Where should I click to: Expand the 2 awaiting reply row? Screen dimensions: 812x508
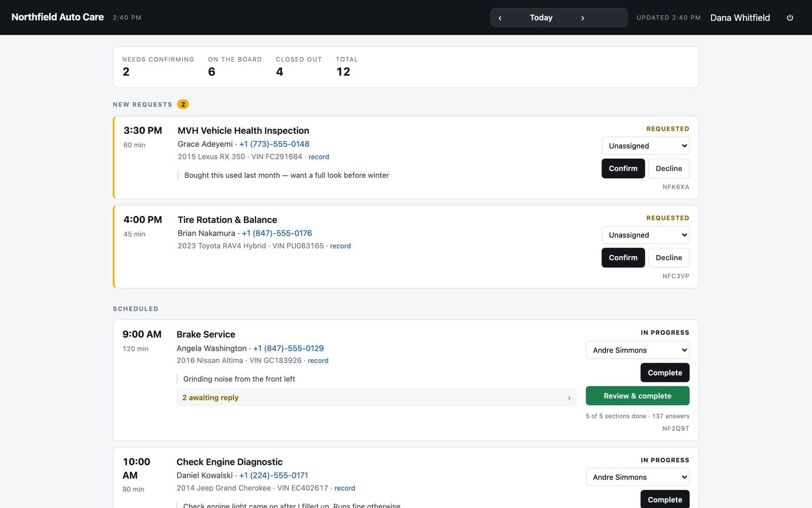pos(376,398)
